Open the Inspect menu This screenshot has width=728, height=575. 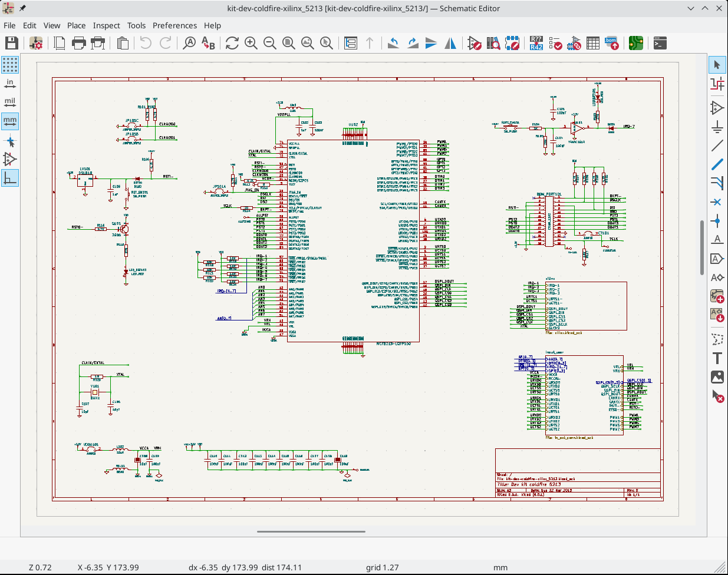coord(106,25)
